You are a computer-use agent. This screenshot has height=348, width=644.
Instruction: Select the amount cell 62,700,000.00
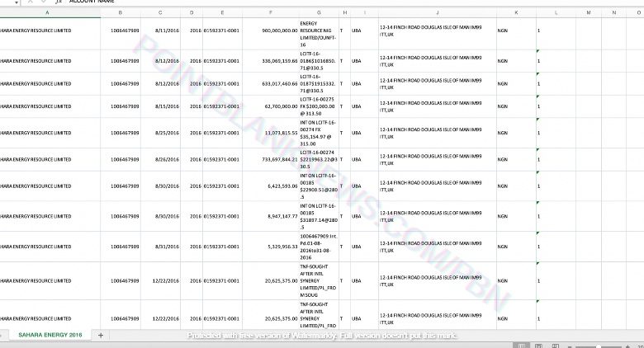click(270, 106)
